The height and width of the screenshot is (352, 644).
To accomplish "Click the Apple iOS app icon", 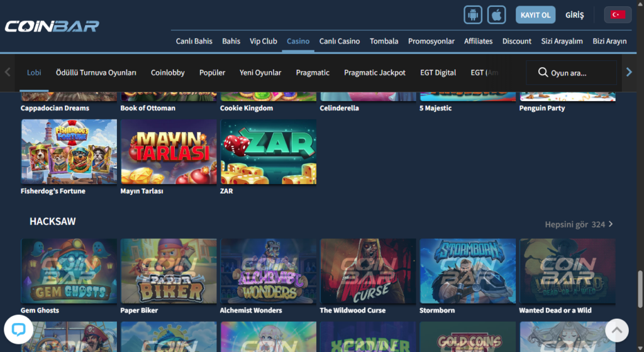I will coord(497,14).
